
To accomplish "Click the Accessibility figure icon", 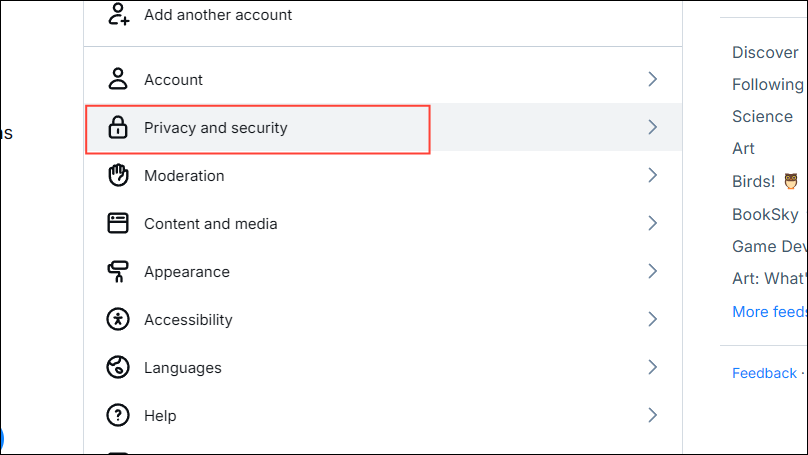I will [x=118, y=319].
